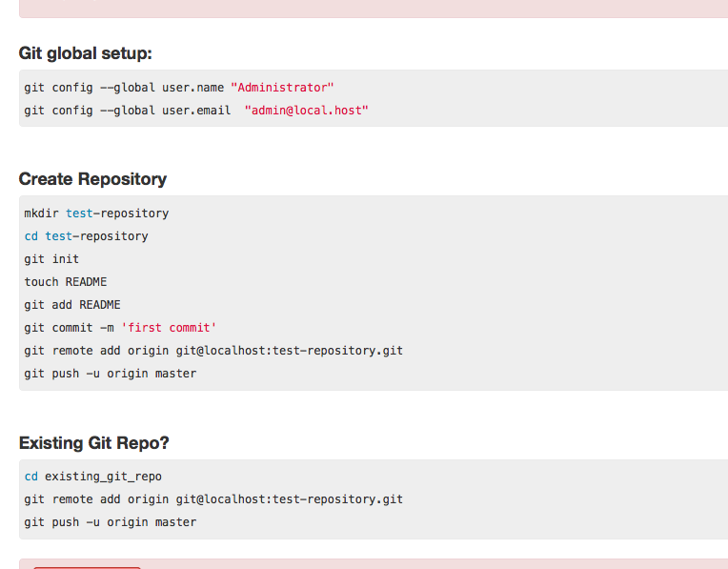Click git remote add line under Existing Git Repo
Viewport: 728px width, 569px height.
(x=213, y=499)
